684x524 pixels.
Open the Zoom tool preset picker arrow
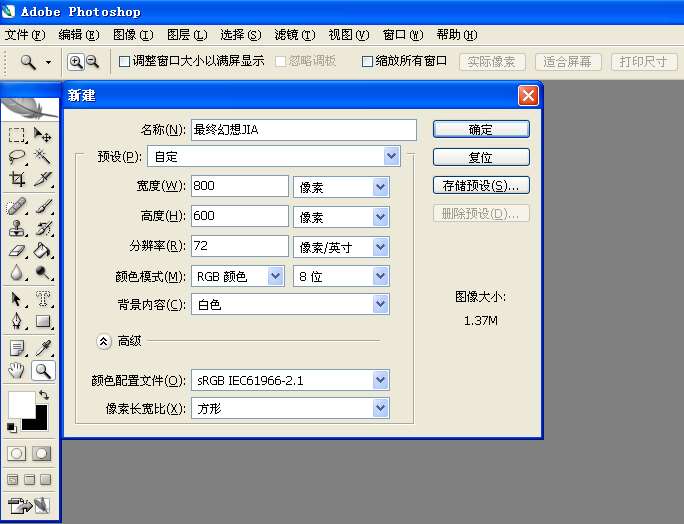[x=48, y=62]
